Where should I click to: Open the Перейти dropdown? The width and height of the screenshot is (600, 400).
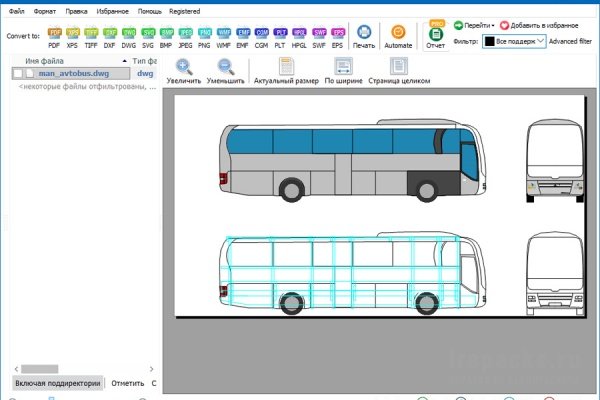pos(474,26)
